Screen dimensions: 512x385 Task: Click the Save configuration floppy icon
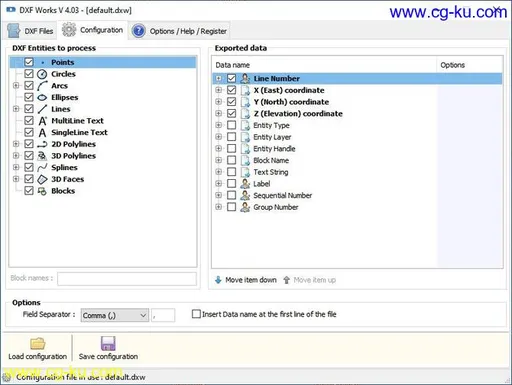108,343
